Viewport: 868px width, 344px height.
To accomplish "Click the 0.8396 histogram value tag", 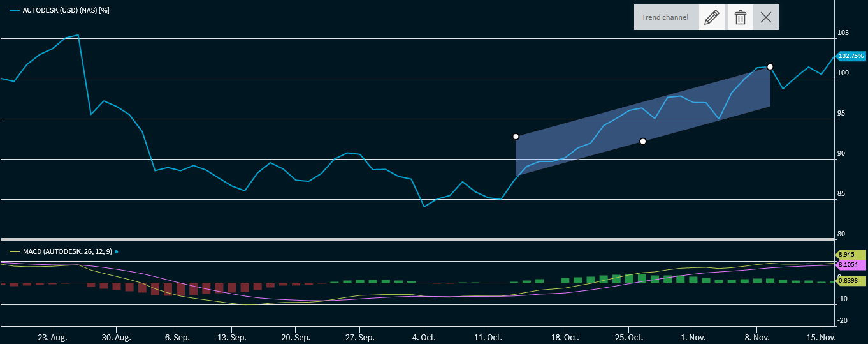I will (x=850, y=280).
